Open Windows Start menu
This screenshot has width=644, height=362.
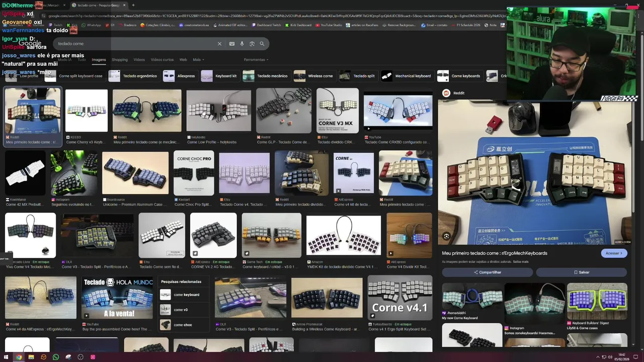pyautogui.click(x=7, y=357)
